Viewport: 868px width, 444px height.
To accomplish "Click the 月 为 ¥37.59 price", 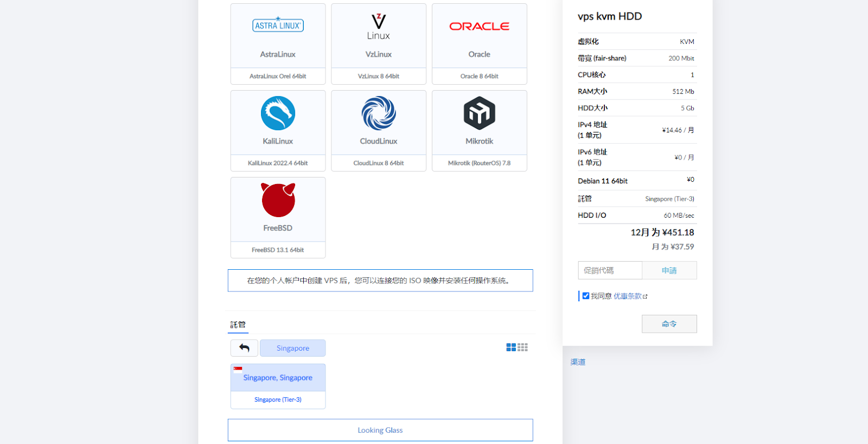I will tap(673, 246).
